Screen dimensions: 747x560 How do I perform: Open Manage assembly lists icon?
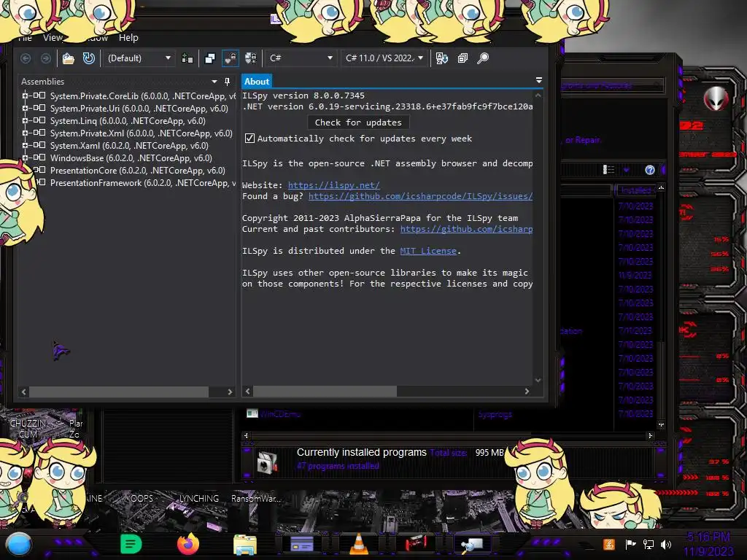[x=187, y=58]
